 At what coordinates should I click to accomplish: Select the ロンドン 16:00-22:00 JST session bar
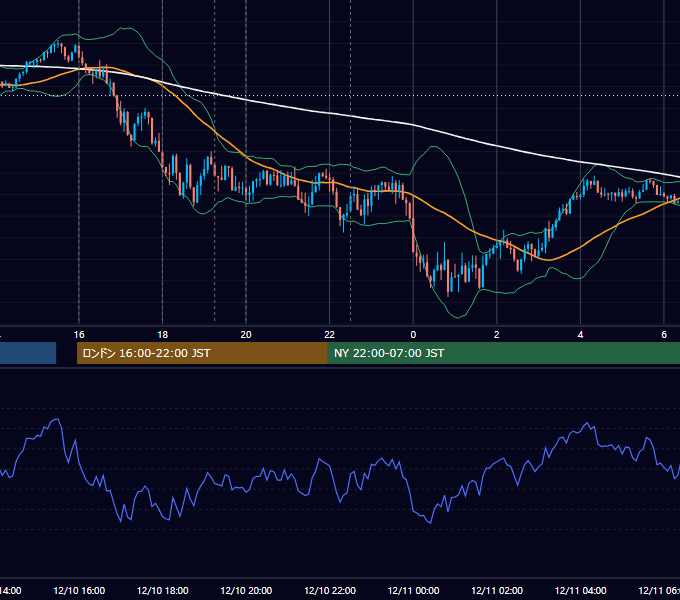coord(202,353)
